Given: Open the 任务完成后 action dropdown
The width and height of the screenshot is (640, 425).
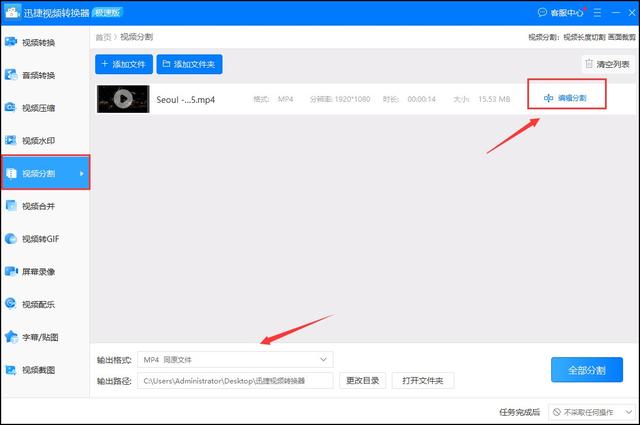Looking at the screenshot, I should pyautogui.click(x=592, y=412).
